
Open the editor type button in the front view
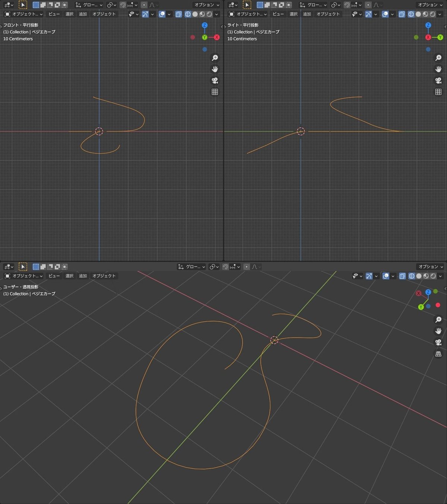[x=8, y=5]
